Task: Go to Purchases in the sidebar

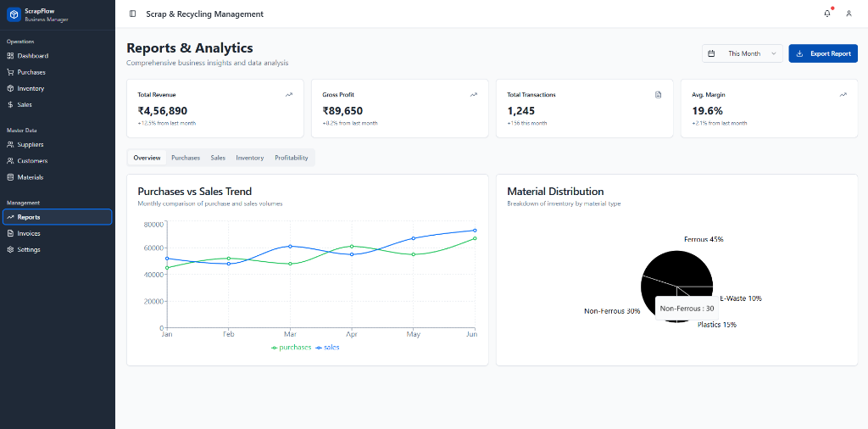Action: pyautogui.click(x=58, y=72)
